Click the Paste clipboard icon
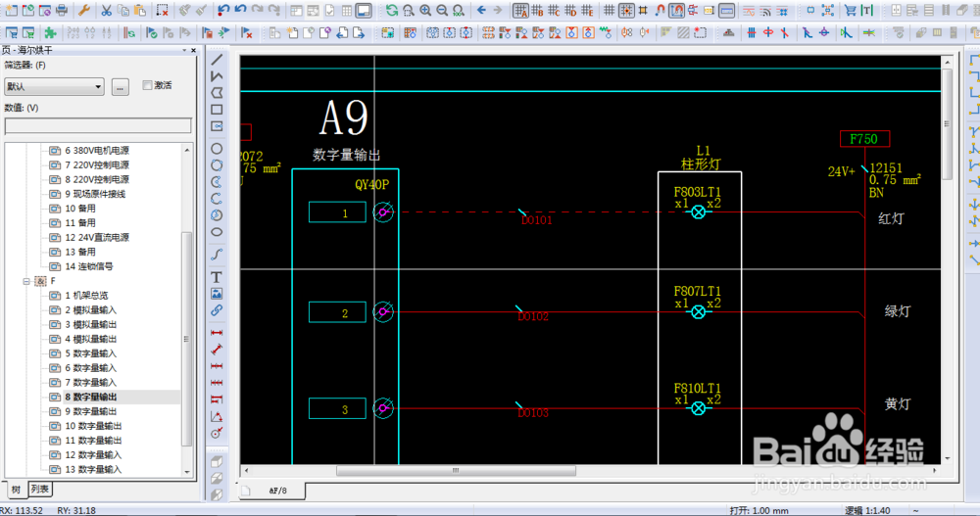Image resolution: width=980 pixels, height=516 pixels. coord(140,10)
